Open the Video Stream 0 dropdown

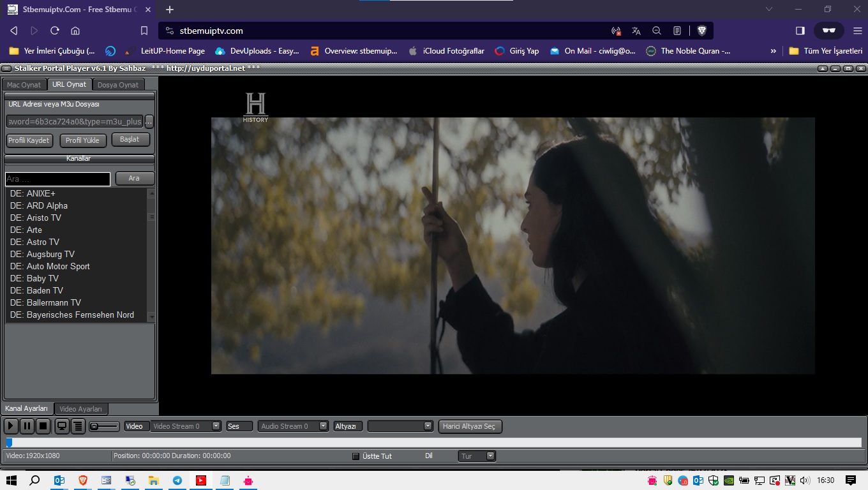tap(186, 426)
